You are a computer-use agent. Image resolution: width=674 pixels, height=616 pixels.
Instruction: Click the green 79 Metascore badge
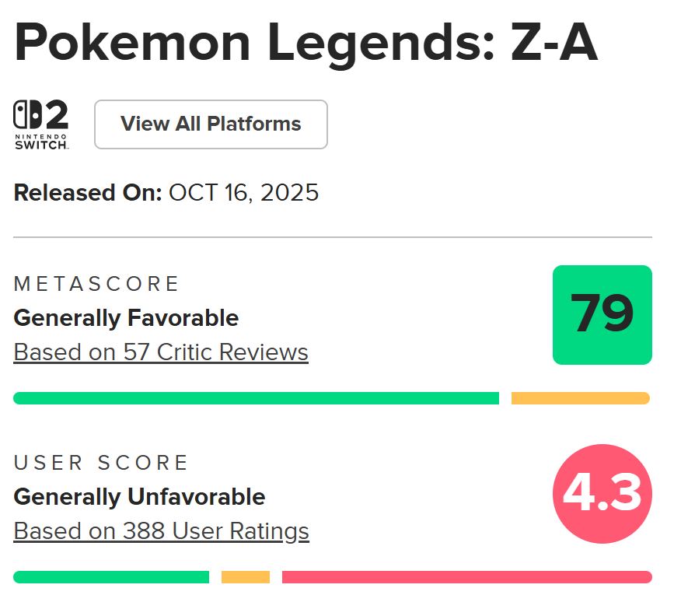[x=602, y=315]
